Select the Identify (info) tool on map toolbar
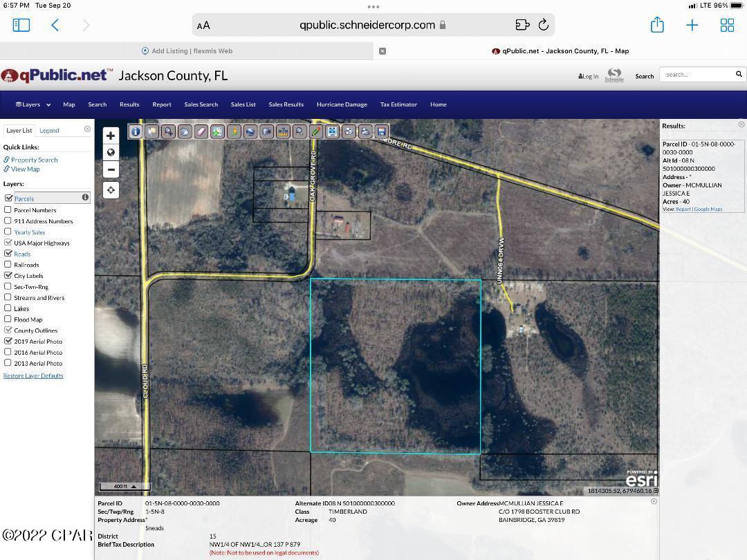Screen dimensions: 747x560 coord(136,131)
